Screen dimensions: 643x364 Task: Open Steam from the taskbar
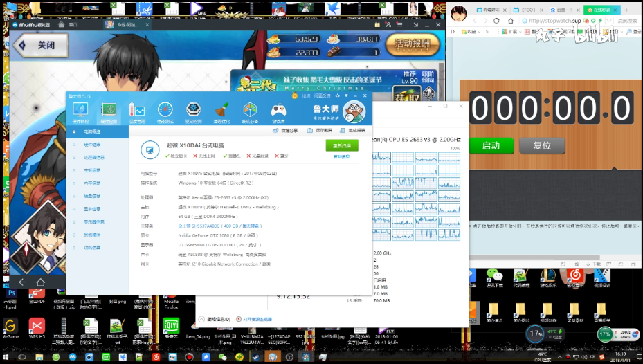click(256, 357)
